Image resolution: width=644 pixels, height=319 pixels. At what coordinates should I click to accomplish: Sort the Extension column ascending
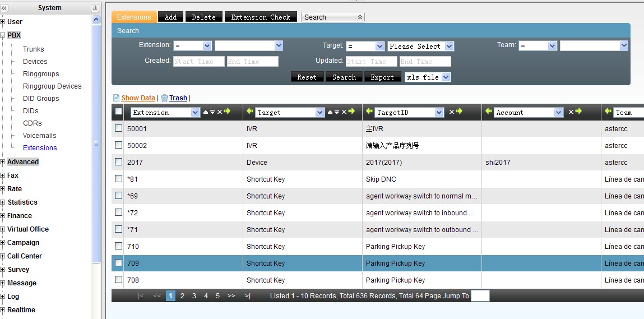pyautogui.click(x=206, y=112)
